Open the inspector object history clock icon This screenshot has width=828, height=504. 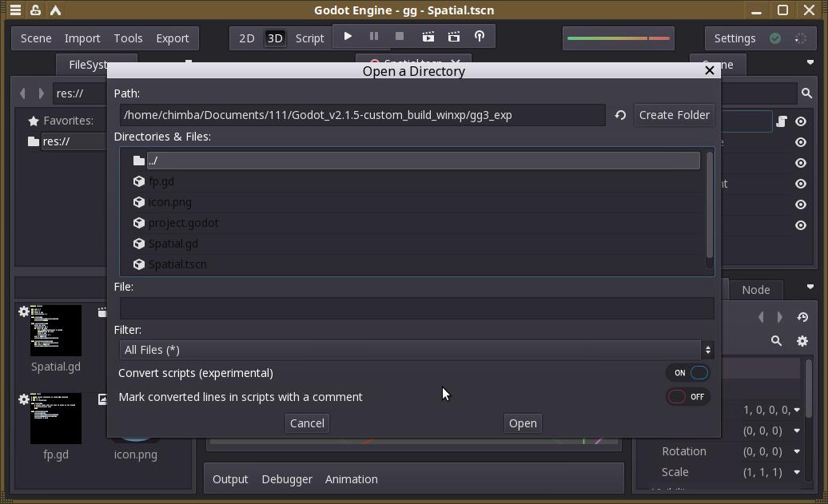click(802, 317)
